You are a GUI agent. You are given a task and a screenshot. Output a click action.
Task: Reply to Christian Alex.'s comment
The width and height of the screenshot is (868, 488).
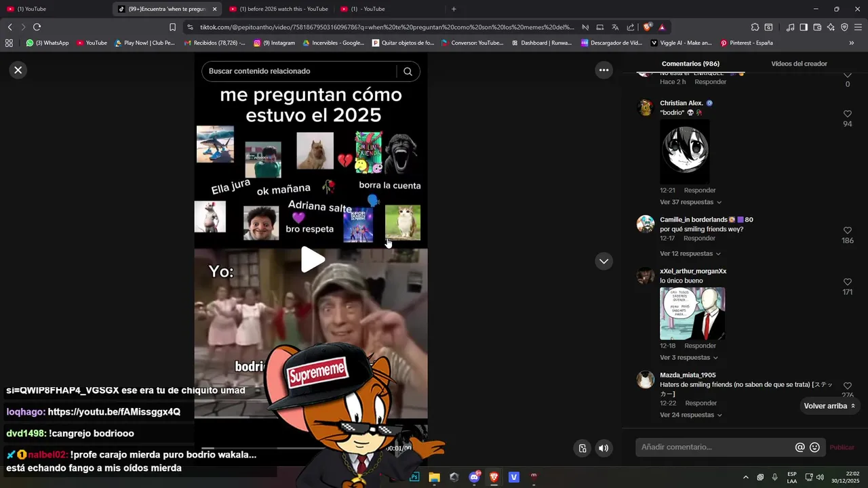coord(699,190)
